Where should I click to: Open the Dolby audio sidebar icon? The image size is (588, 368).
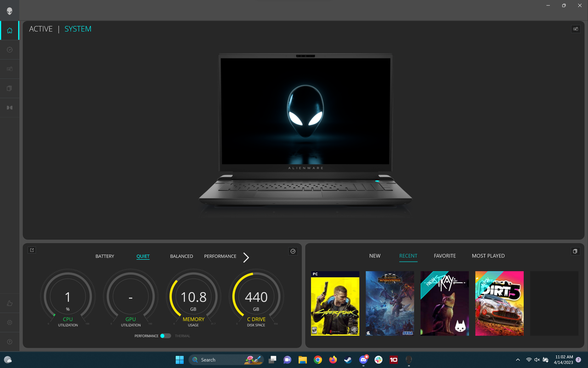pos(10,108)
